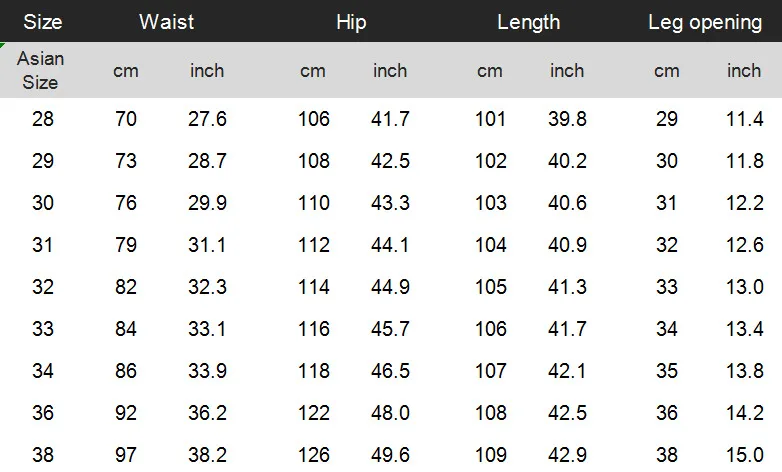Click the Asian Size subheader cell
The width and height of the screenshot is (782, 472).
[41, 70]
